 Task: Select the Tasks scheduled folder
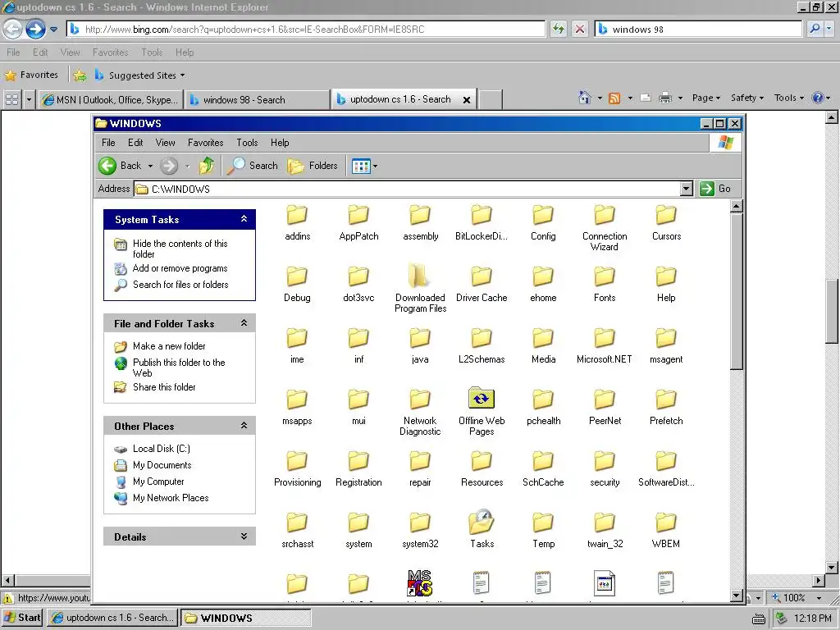[482, 529]
